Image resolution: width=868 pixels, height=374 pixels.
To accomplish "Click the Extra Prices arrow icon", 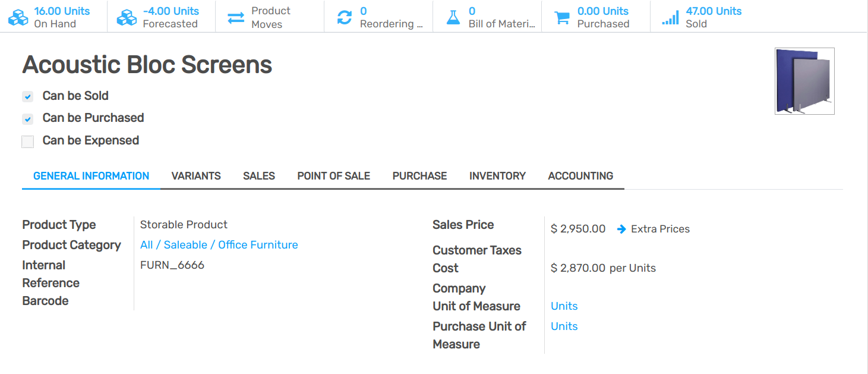I will (621, 229).
